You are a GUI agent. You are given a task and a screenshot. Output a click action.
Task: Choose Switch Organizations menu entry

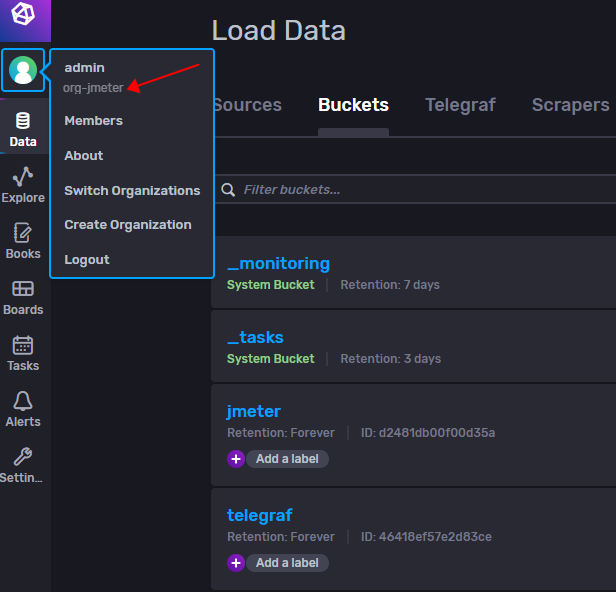[x=132, y=191]
